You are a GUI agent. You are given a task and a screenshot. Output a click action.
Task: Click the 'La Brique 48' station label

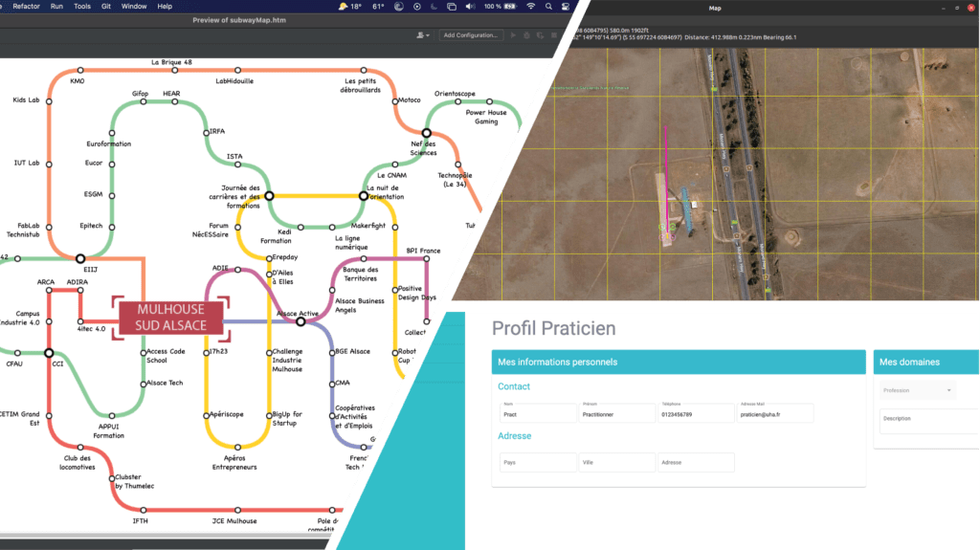point(172,62)
